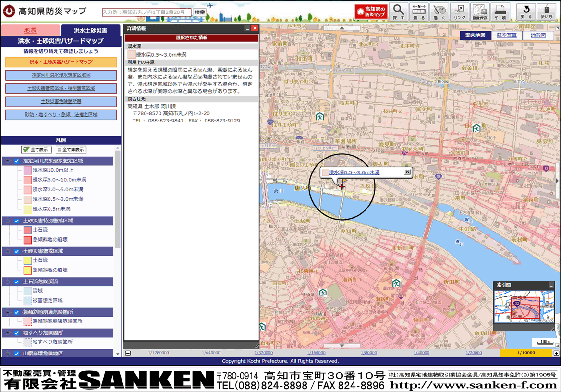This screenshot has width=561, height=392.
Task: Pan the map down with bottom arrow
Action: pyautogui.click(x=342, y=346)
